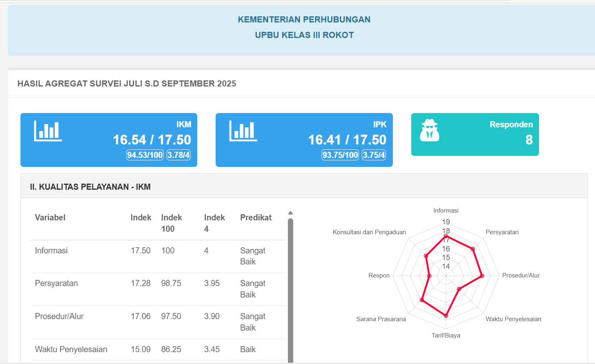Click the HASIL AGREGAT SURVEI heading
Screen dimensions: 595x364
pos(127,84)
